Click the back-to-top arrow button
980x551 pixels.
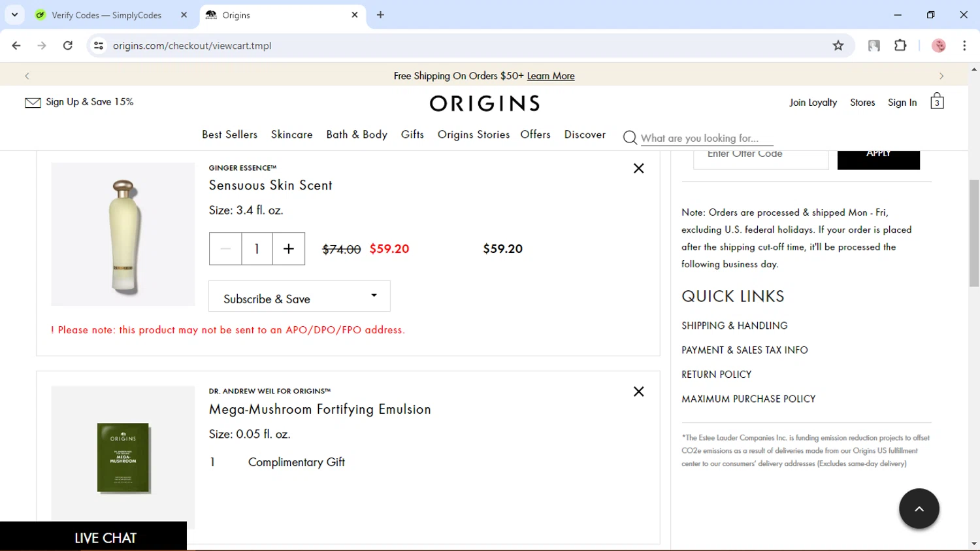pos(919,509)
